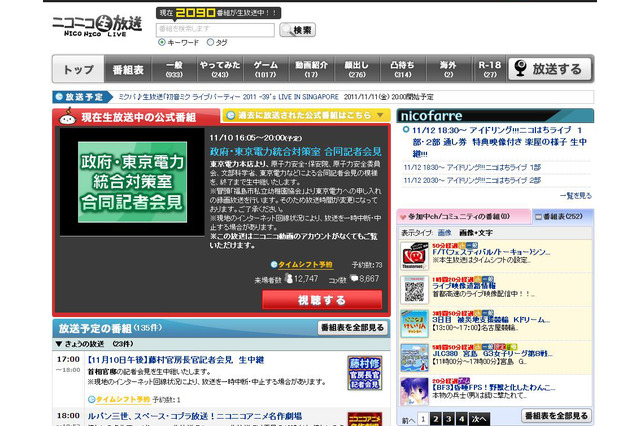640x426 pixels.
Task: Open the 一般 category tab
Action: click(x=174, y=69)
